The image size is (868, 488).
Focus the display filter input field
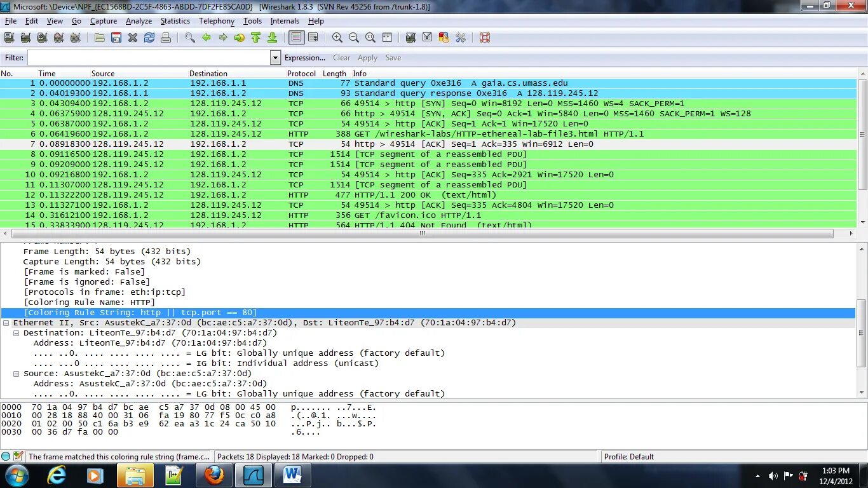[149, 58]
